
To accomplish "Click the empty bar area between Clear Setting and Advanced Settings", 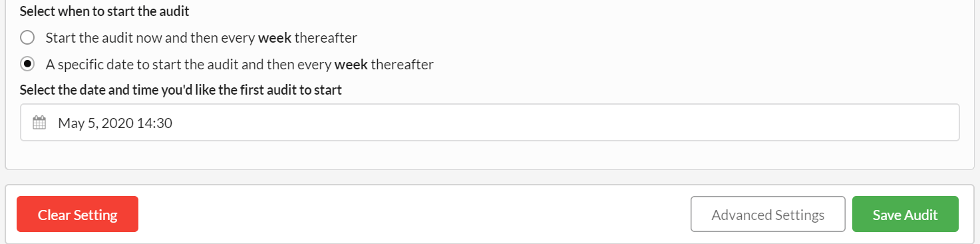I will [x=414, y=214].
